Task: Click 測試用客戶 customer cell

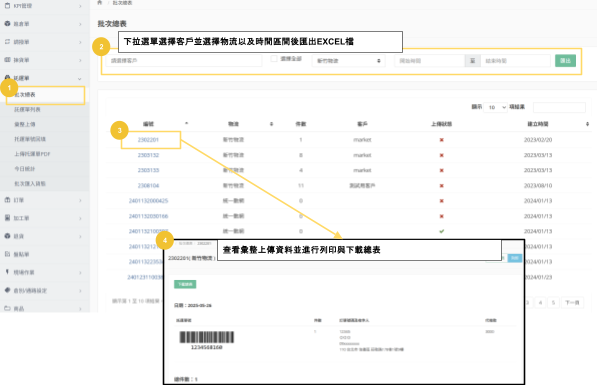Action: 362,185
